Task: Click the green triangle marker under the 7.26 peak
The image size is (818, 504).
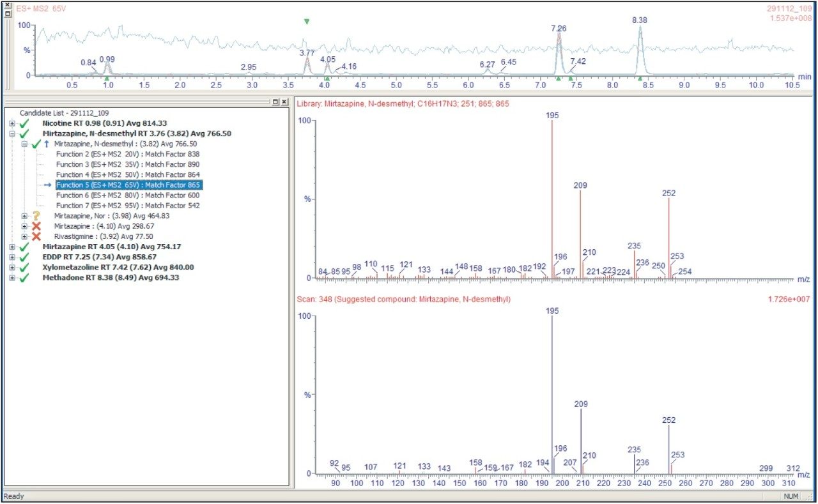Action: 558,78
